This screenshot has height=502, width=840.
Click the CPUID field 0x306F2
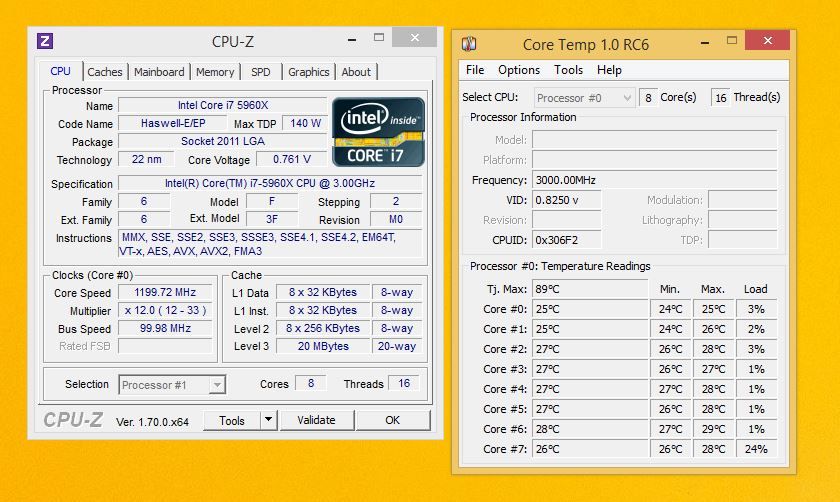click(x=567, y=240)
